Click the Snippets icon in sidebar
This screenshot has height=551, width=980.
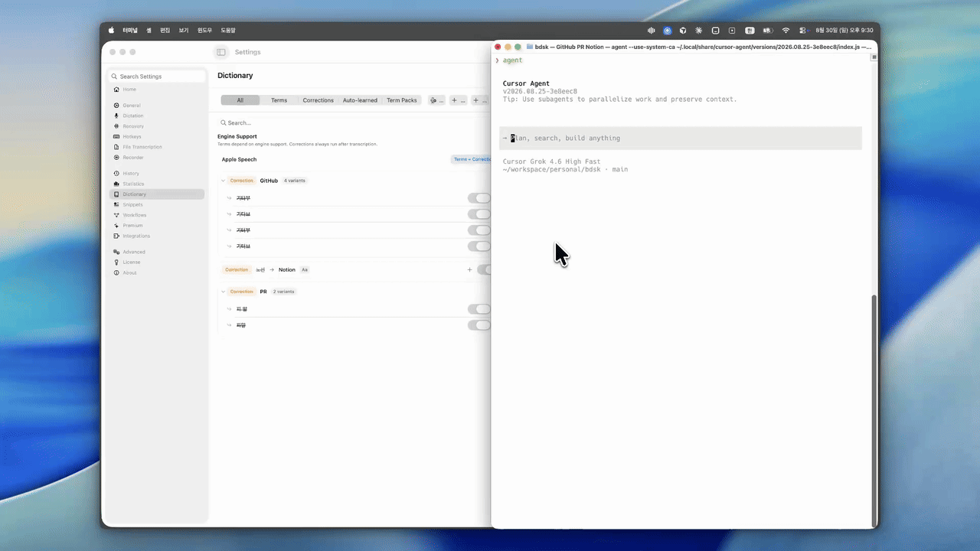pos(116,205)
